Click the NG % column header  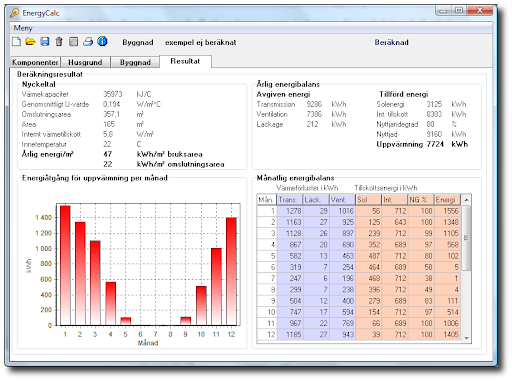click(x=421, y=200)
